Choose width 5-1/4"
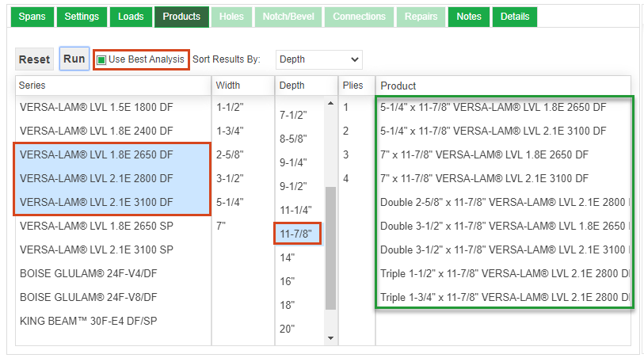 [x=242, y=203]
